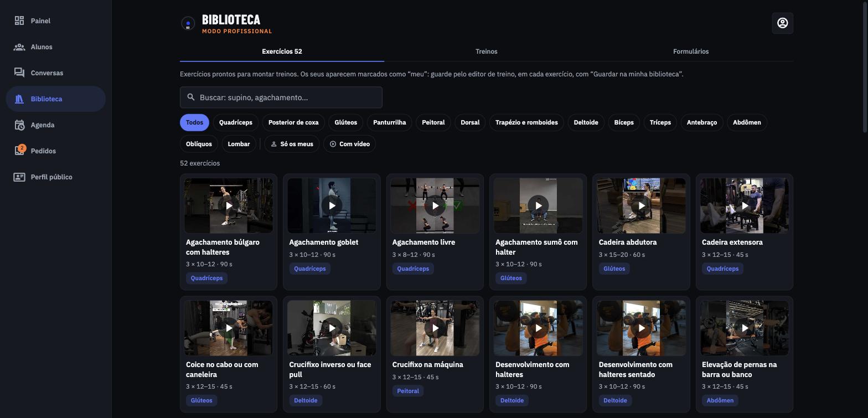This screenshot has height=418, width=868.
Task: Toggle the Com vídeo filter
Action: click(x=349, y=144)
